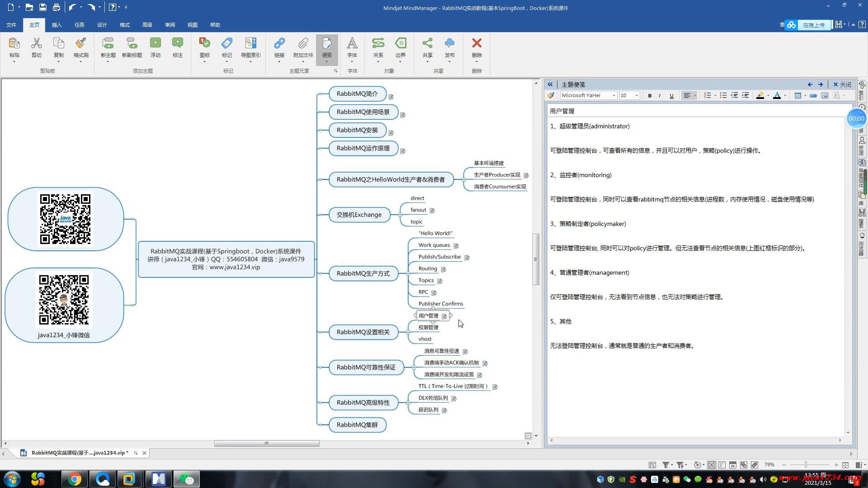The width and height of the screenshot is (868, 488).
Task: Click the 拖拽上传 upload button
Action: (x=814, y=25)
